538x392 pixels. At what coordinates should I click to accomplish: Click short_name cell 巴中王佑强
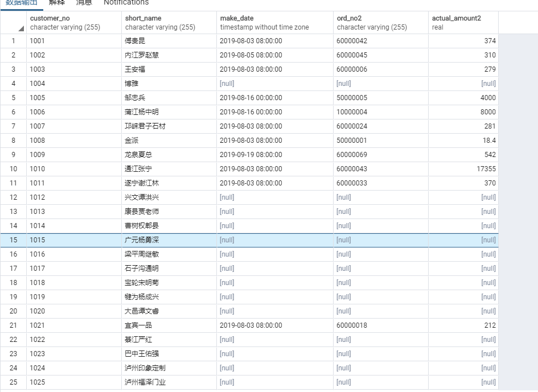click(x=169, y=354)
